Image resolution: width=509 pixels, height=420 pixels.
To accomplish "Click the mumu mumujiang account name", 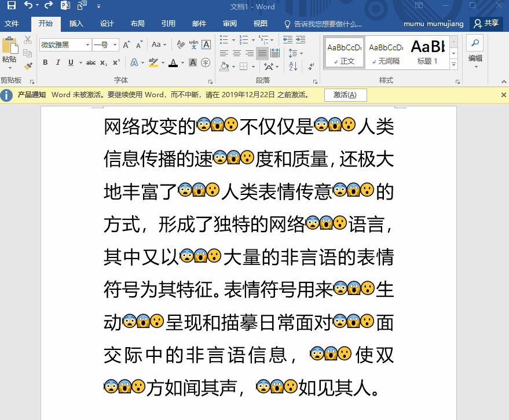I will point(433,24).
